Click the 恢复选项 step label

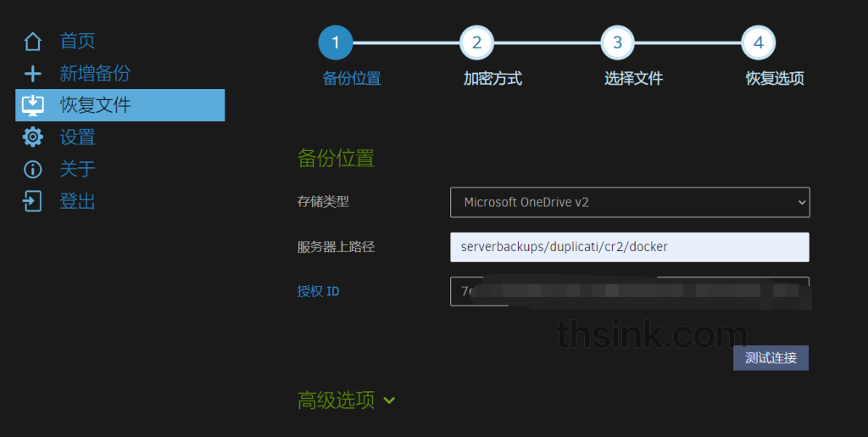775,79
